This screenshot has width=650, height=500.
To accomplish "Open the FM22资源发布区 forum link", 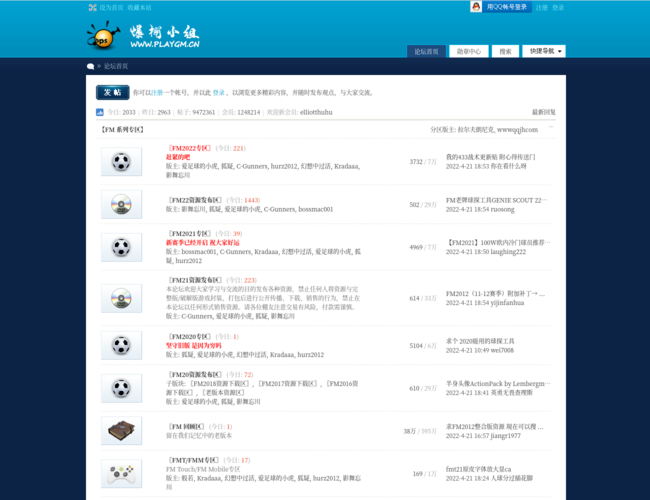I will click(195, 200).
